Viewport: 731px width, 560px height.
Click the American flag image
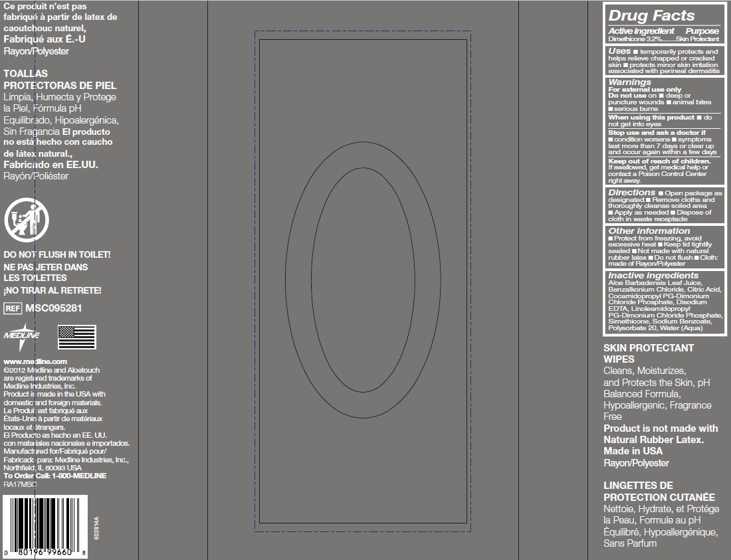76,337
